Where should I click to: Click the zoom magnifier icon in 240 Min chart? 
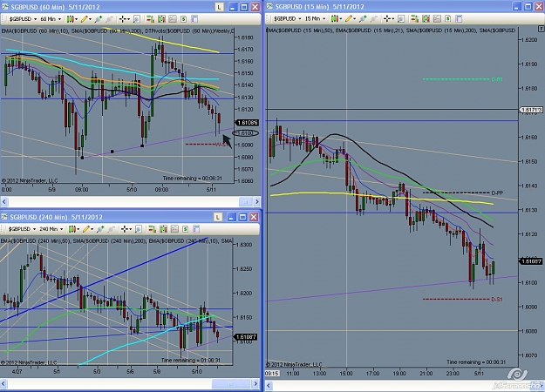pyautogui.click(x=139, y=229)
